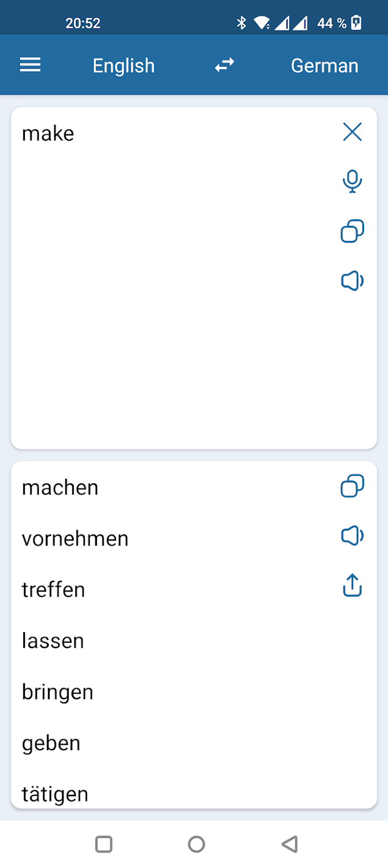
Task: Select the translation 'treffen'
Action: 53,590
